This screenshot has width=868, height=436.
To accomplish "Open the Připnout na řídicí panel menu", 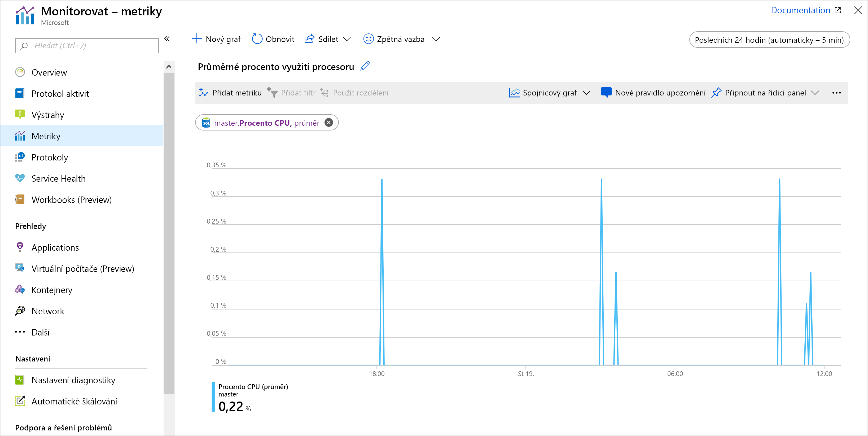I will click(815, 93).
